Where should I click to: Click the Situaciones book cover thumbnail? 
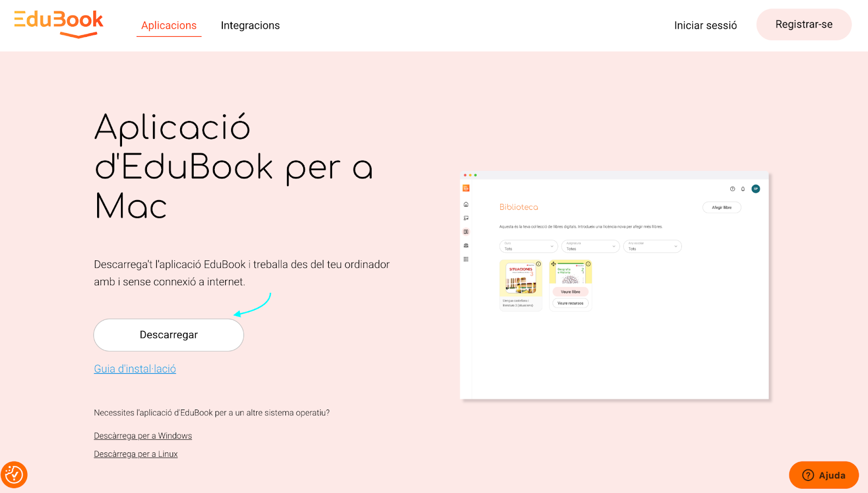(x=521, y=278)
